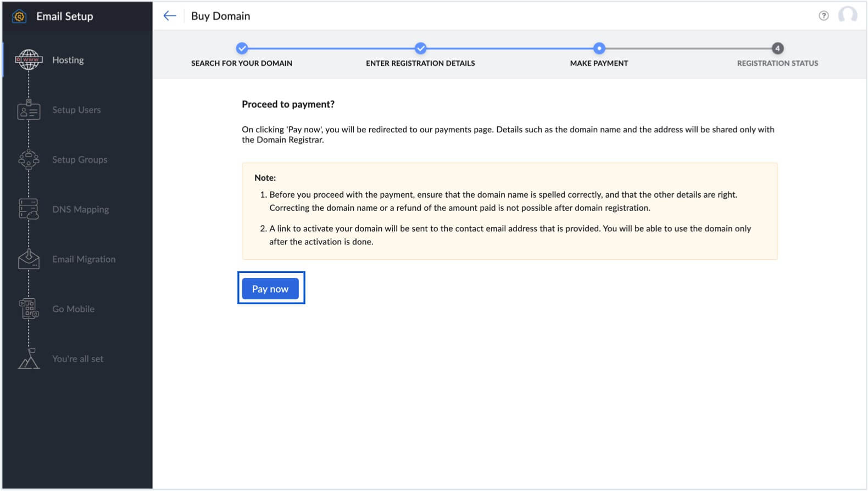Click the You're all set mountain icon
The width and height of the screenshot is (868, 491).
[29, 359]
